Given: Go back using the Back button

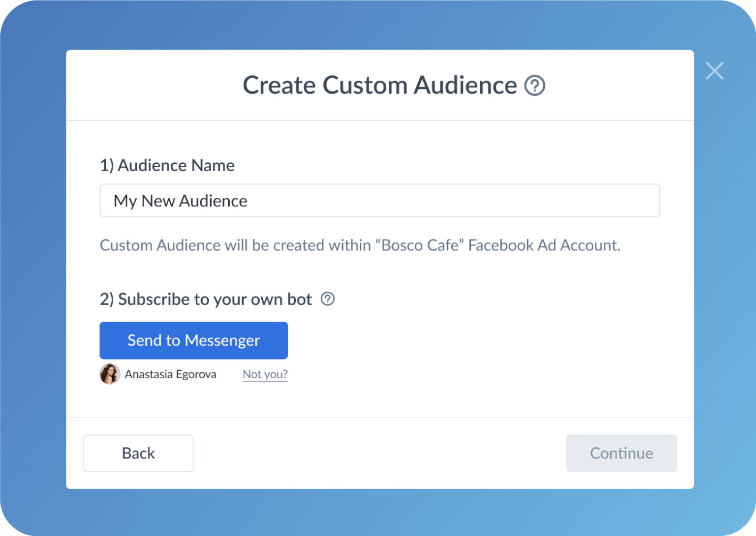Looking at the screenshot, I should point(138,453).
